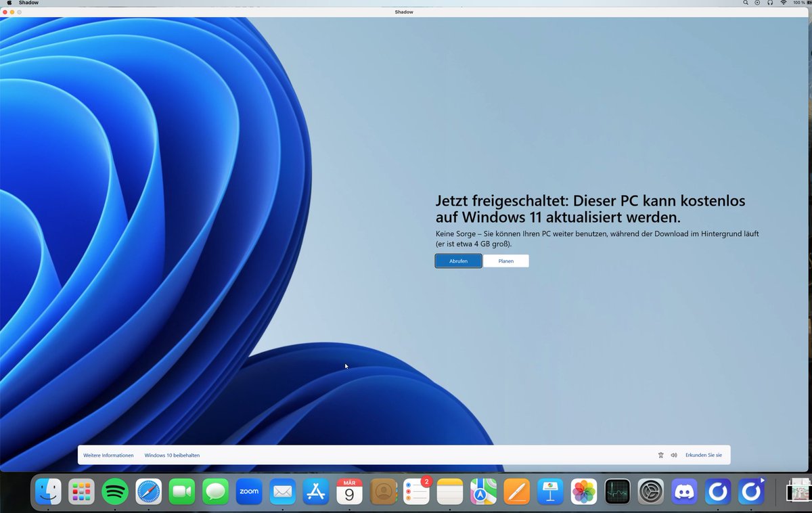Open the App Store from the Dock
Image resolution: width=812 pixels, height=513 pixels.
(x=316, y=491)
